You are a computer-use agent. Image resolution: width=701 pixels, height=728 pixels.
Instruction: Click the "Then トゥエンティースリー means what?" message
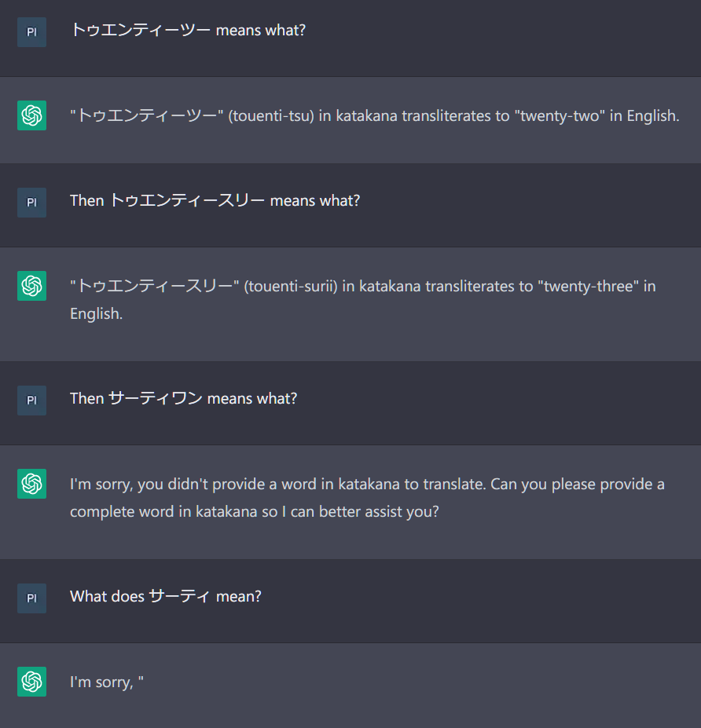[x=215, y=200]
